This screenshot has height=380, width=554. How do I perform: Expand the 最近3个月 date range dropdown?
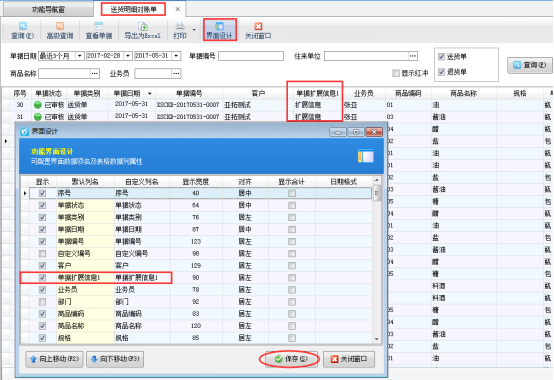pos(80,56)
